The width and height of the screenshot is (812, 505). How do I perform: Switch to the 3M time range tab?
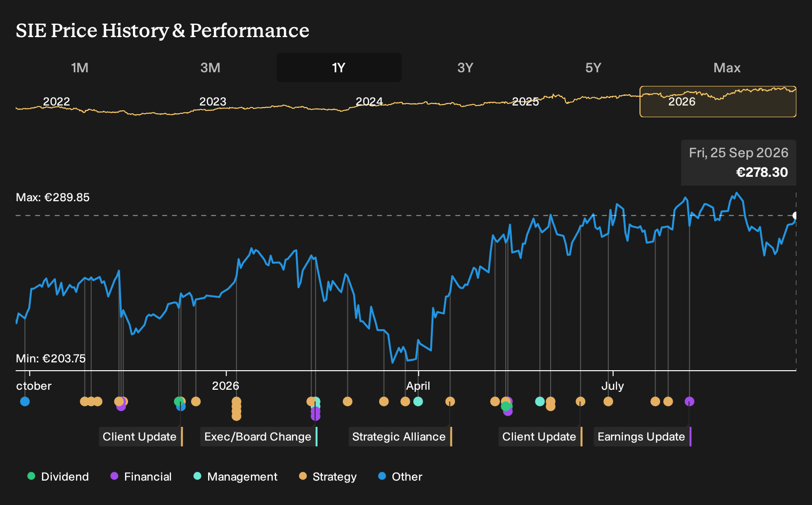[210, 67]
